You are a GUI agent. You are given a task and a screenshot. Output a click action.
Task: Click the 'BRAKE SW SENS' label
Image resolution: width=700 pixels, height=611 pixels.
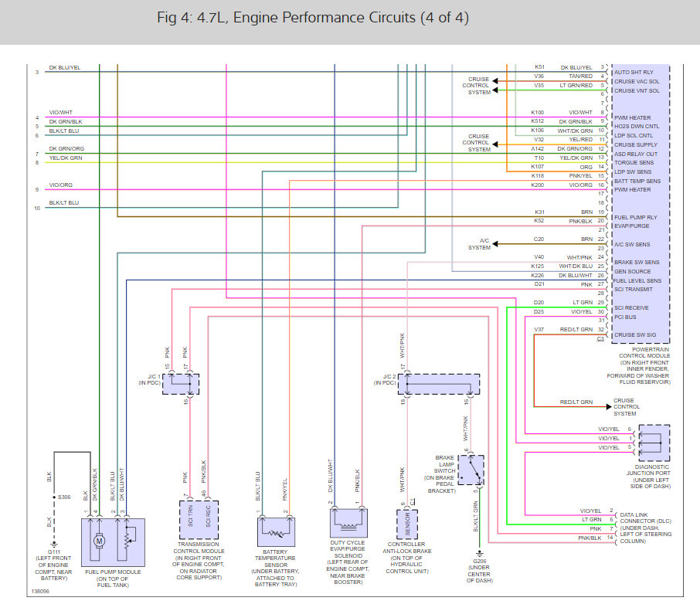click(x=637, y=263)
